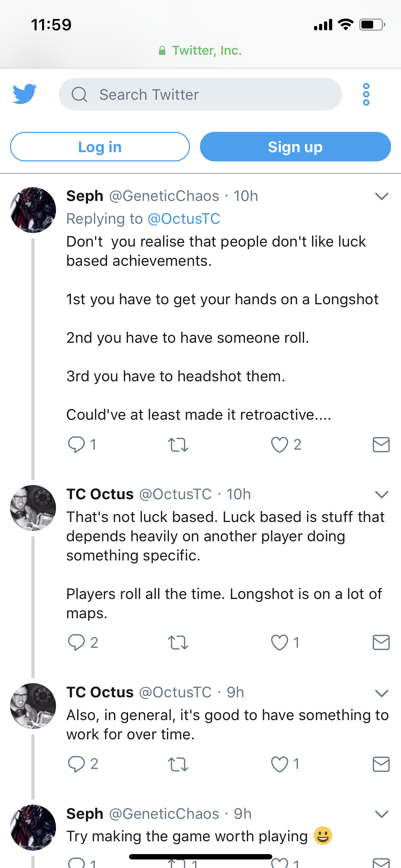
Task: Open Seph's profile avatar on first tweet
Action: (x=33, y=210)
